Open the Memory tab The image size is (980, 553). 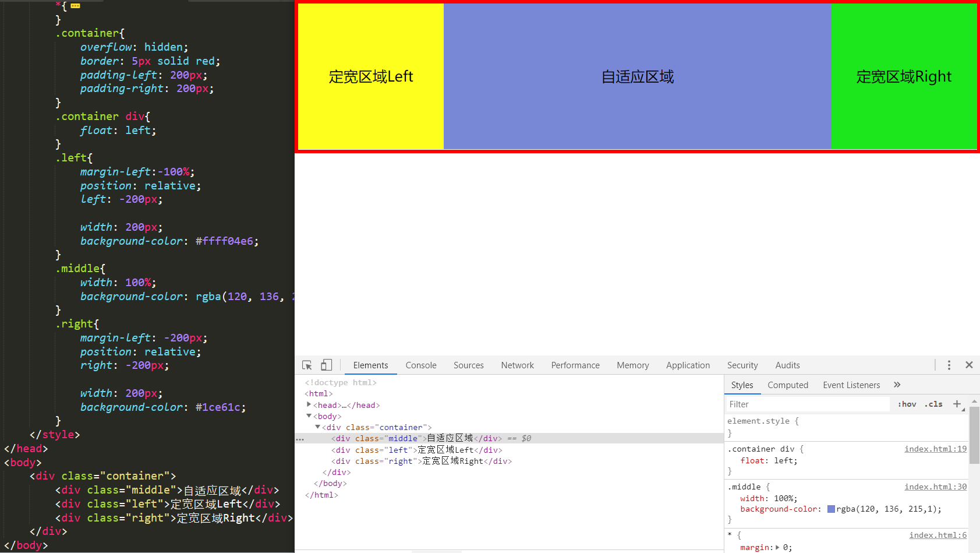[x=633, y=365]
